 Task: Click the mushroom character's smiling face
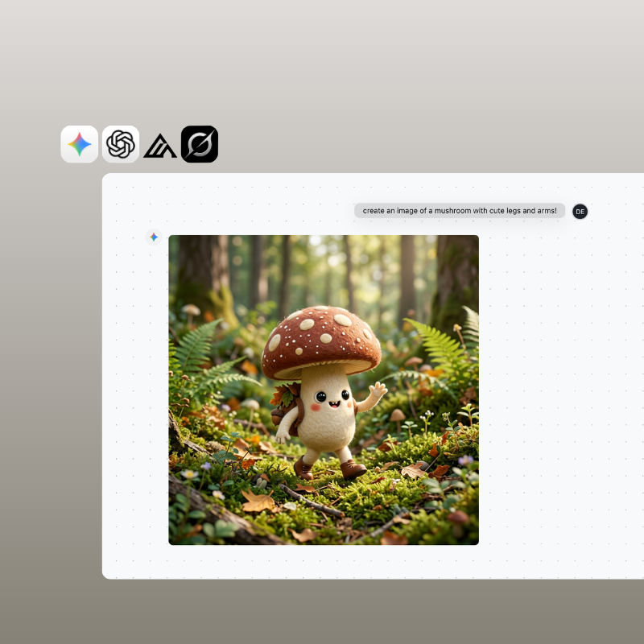point(332,400)
